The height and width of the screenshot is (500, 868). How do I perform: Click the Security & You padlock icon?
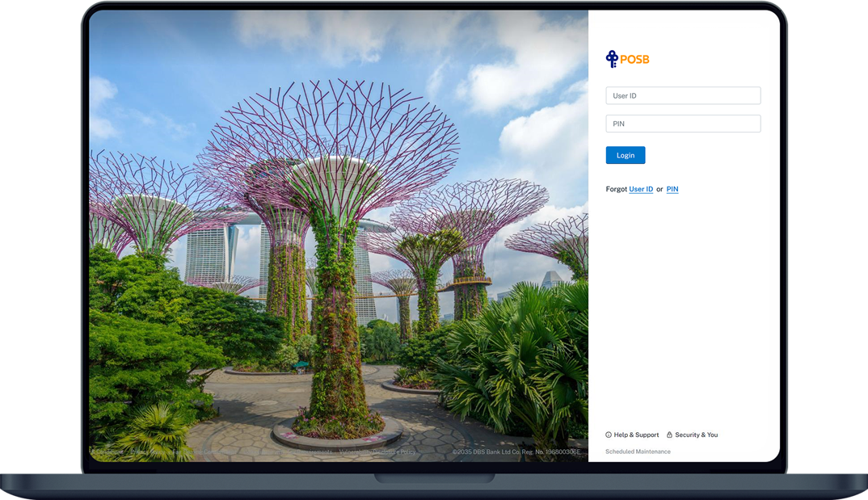[x=669, y=435]
